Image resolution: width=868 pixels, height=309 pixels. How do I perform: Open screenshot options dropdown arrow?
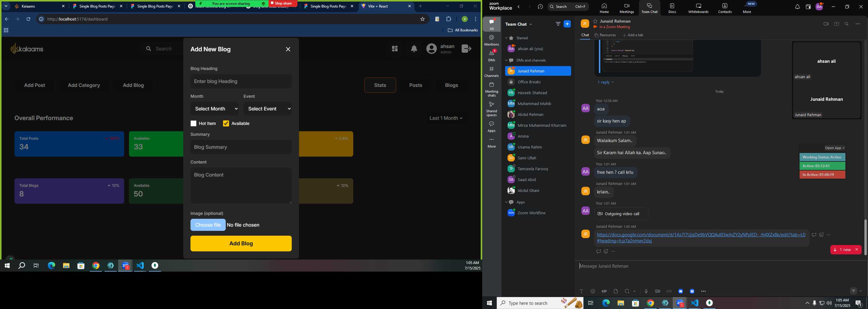point(634,291)
